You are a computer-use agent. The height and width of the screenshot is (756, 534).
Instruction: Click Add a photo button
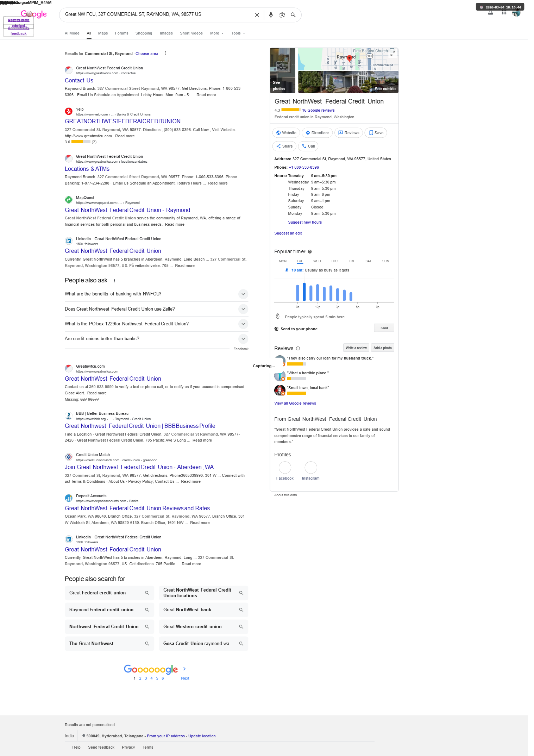coord(382,348)
